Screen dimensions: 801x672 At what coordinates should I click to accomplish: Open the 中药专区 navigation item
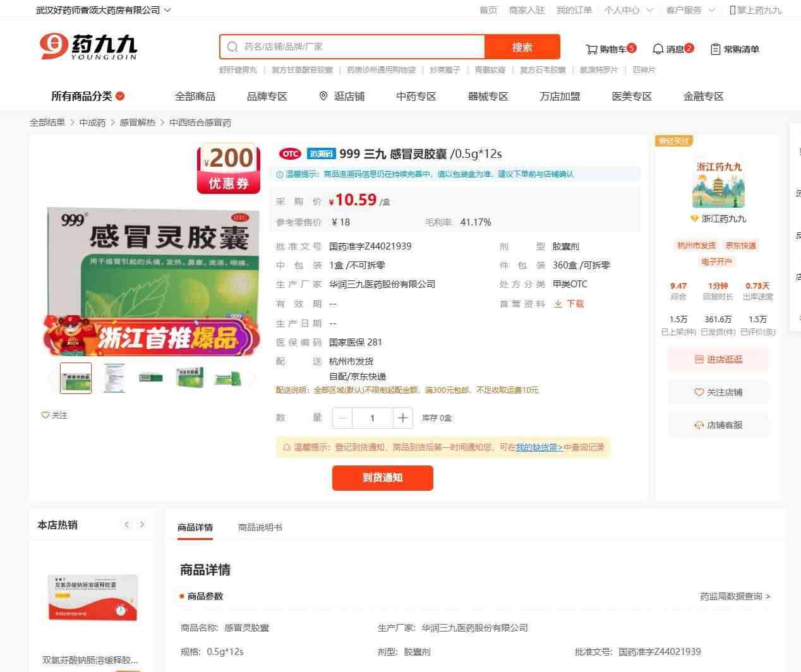tap(416, 96)
